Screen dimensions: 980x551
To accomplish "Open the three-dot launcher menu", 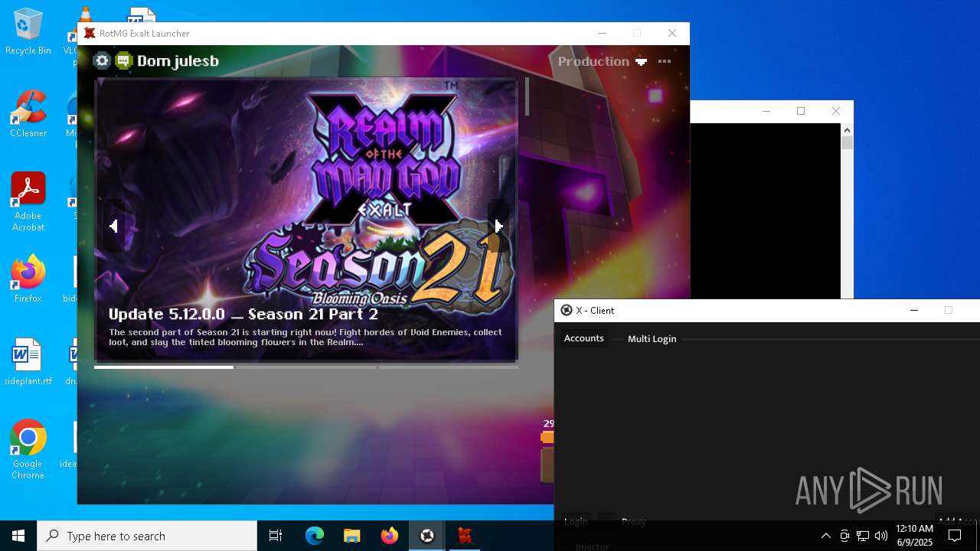I will [x=665, y=61].
